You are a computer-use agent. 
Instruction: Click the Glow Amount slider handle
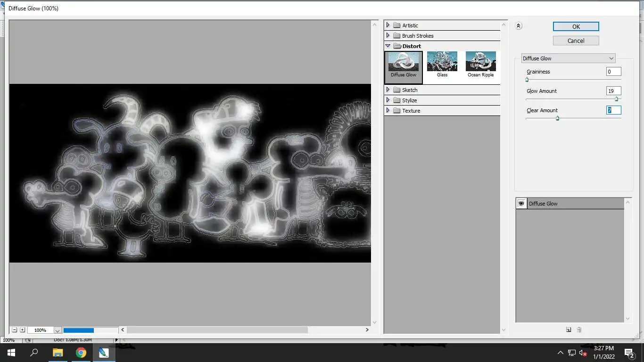616,99
